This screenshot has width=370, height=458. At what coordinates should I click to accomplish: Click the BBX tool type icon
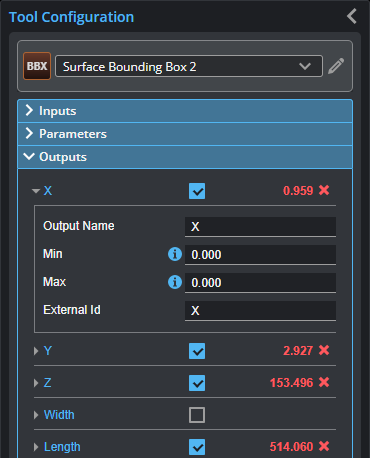click(x=37, y=66)
